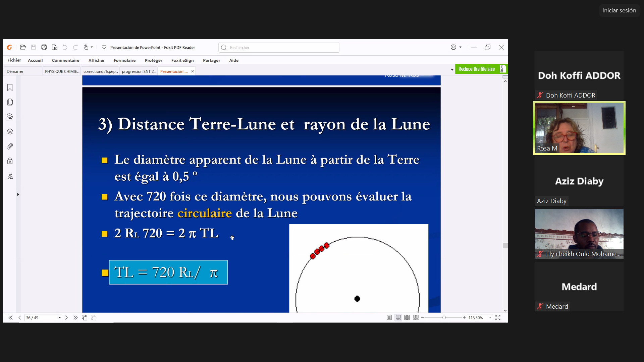The height and width of the screenshot is (362, 644).
Task: Open the Commentaire ribbon tab
Action: [65, 60]
